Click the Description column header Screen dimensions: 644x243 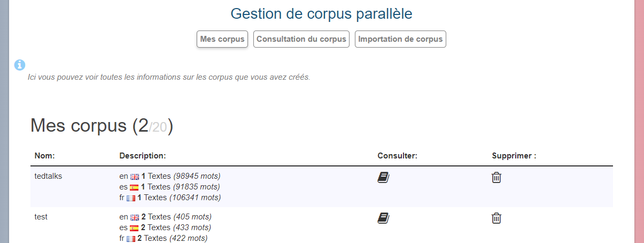(x=143, y=156)
